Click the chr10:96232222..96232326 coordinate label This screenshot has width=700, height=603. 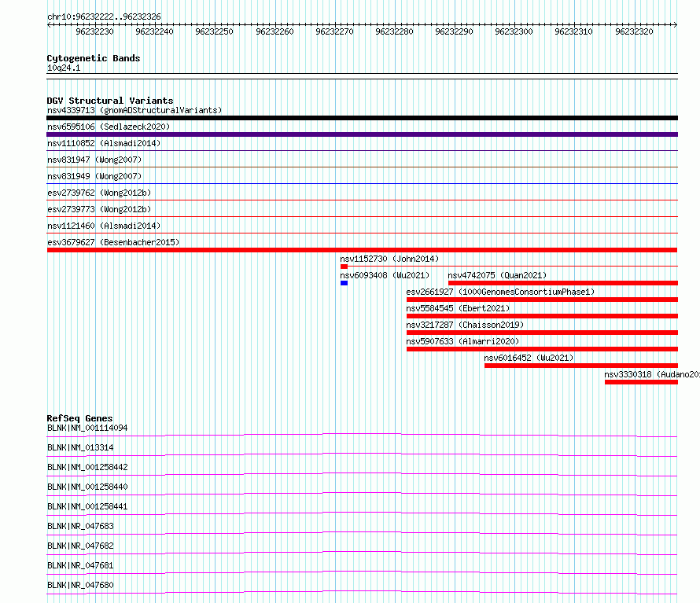coord(104,17)
